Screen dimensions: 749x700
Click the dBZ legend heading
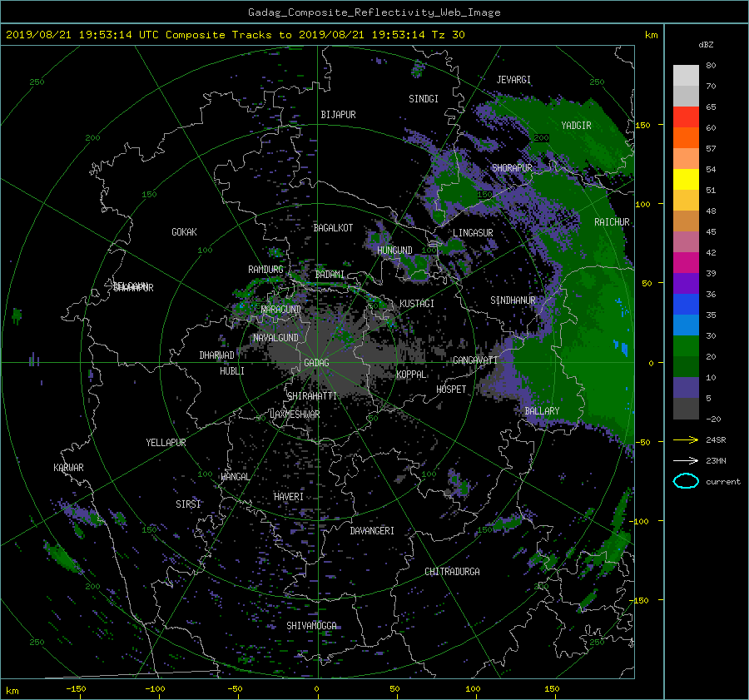pos(706,45)
